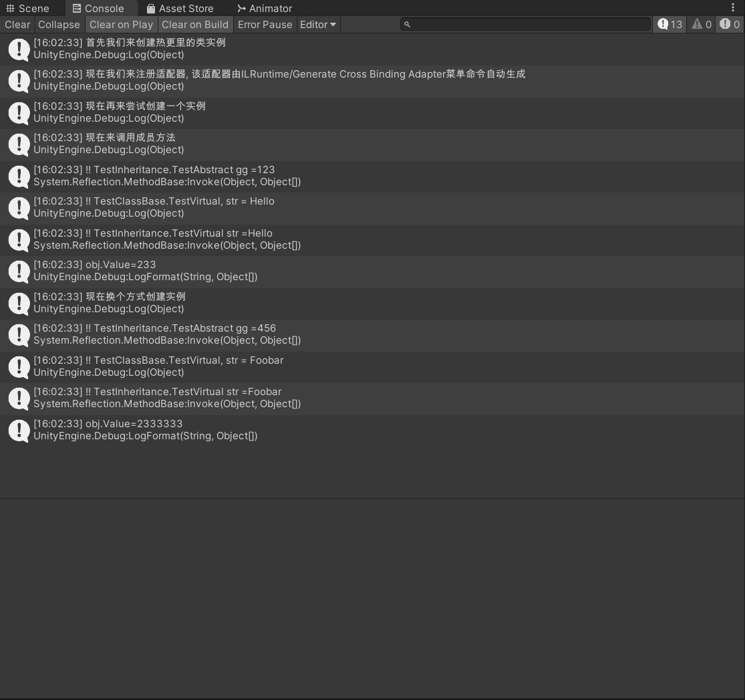745x700 pixels.
Task: Select log TestClassBase.TestVirtual, str = Hello
Action: point(373,208)
